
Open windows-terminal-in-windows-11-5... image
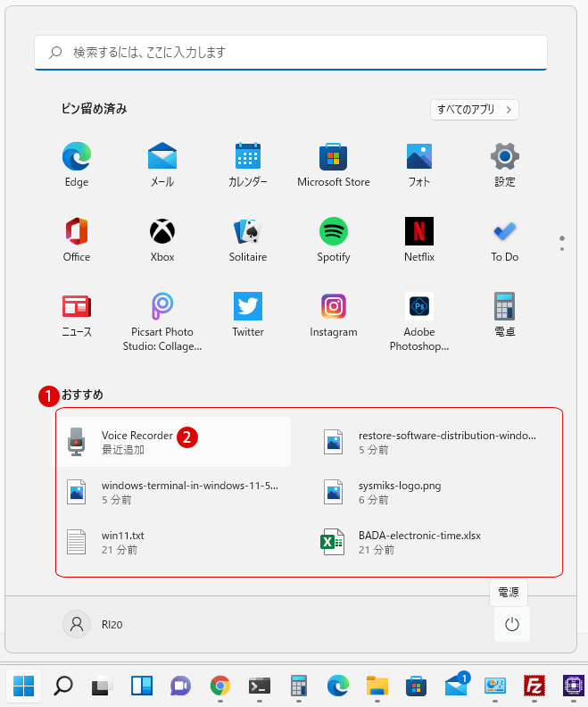point(173,492)
